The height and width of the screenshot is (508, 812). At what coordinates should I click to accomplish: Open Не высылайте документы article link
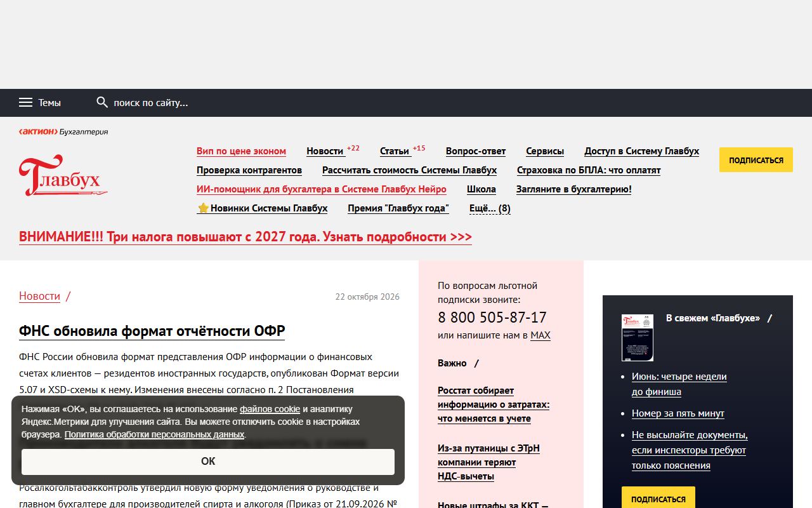click(690, 450)
